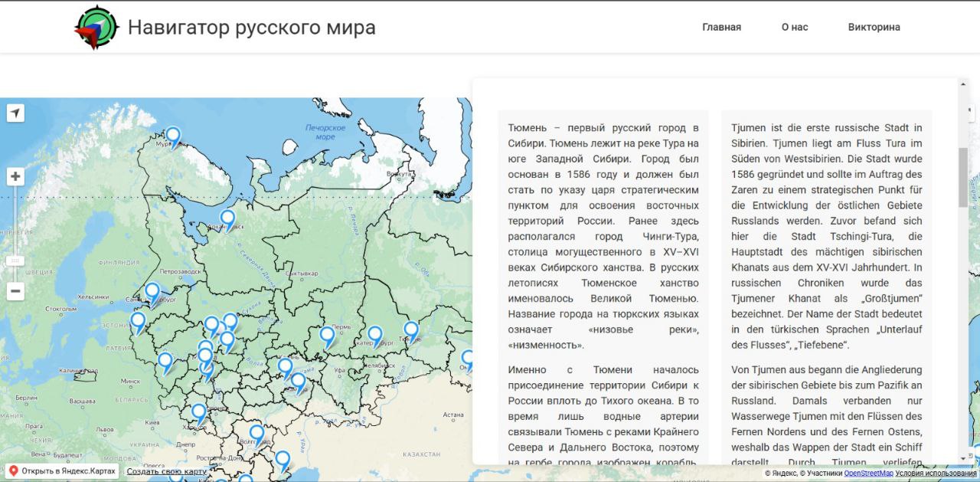Click the Perm map marker
Viewport: 980px width, 482px height.
[x=327, y=336]
